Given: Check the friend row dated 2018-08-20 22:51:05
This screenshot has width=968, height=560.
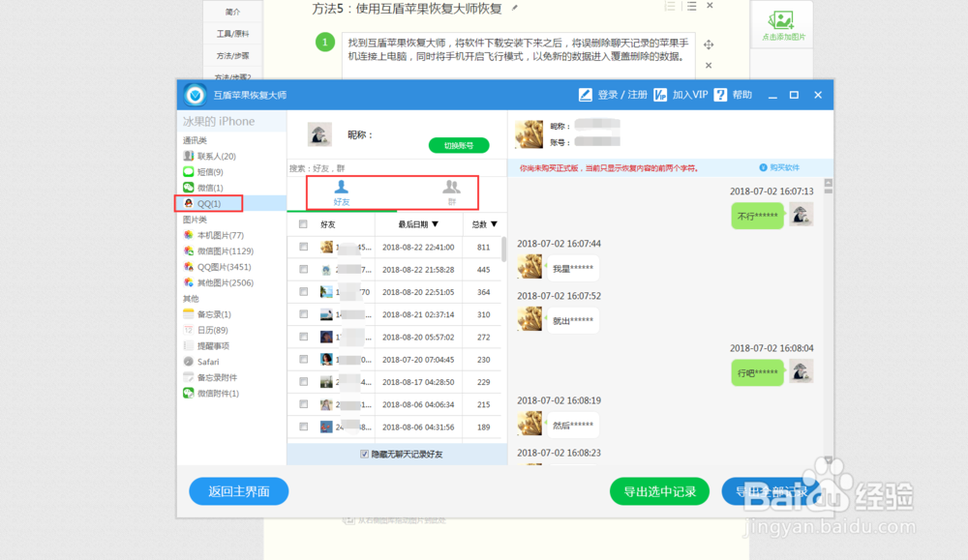Looking at the screenshot, I should [x=303, y=292].
